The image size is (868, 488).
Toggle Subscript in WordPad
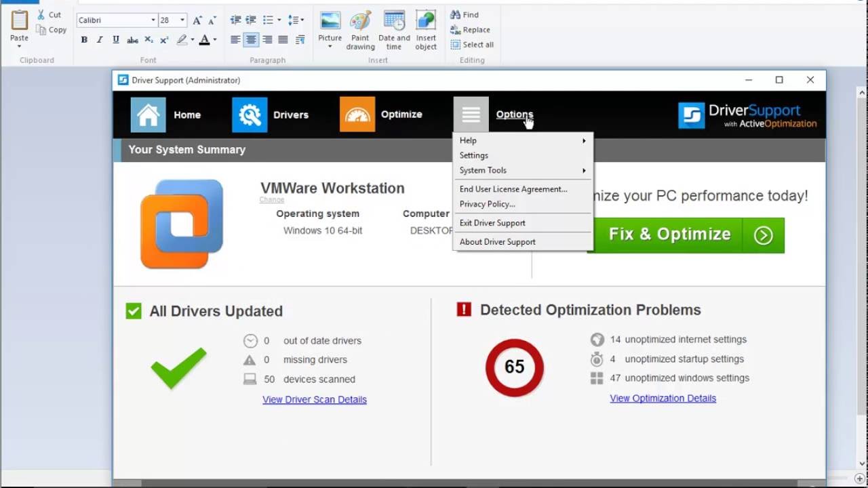[x=149, y=40]
